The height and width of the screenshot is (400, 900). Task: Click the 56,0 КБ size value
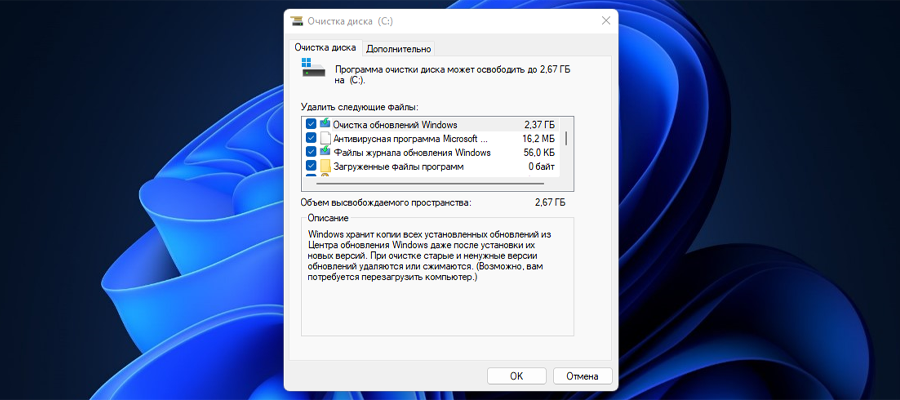point(538,153)
